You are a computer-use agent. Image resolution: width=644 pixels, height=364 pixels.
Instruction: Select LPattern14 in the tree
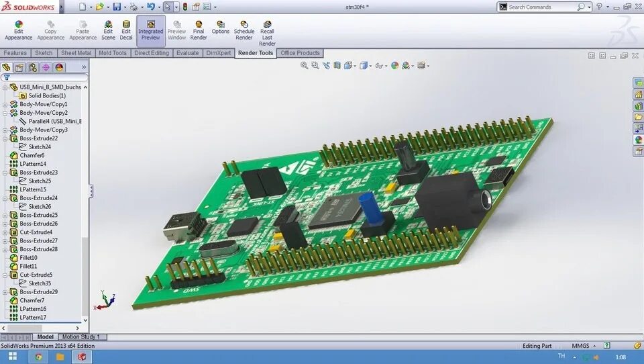(x=33, y=164)
